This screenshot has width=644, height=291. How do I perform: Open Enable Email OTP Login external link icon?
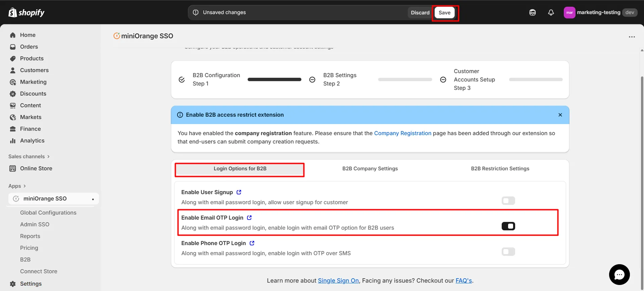[249, 218]
